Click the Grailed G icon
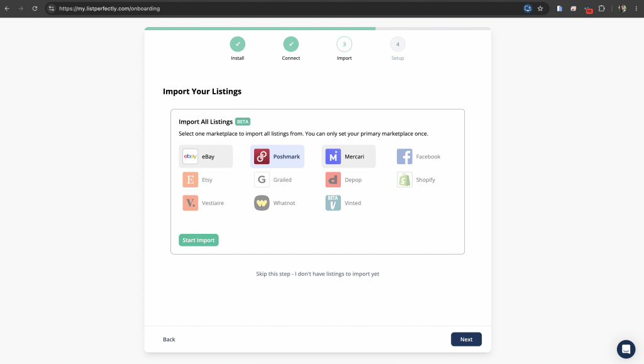Image resolution: width=644 pixels, height=364 pixels. coord(262,180)
